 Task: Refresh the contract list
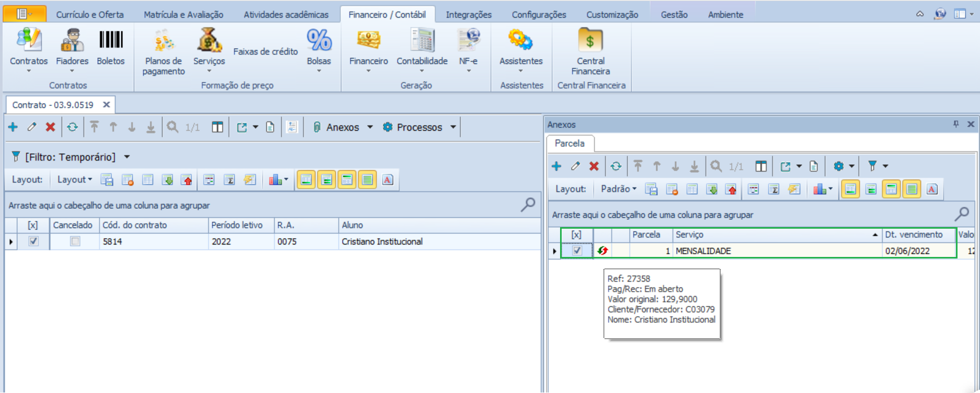(72, 127)
